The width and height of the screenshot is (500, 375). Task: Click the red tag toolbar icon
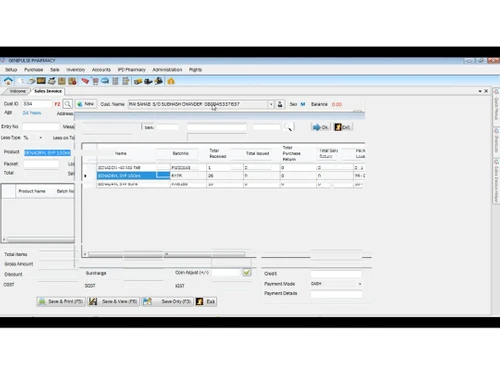(x=85, y=81)
